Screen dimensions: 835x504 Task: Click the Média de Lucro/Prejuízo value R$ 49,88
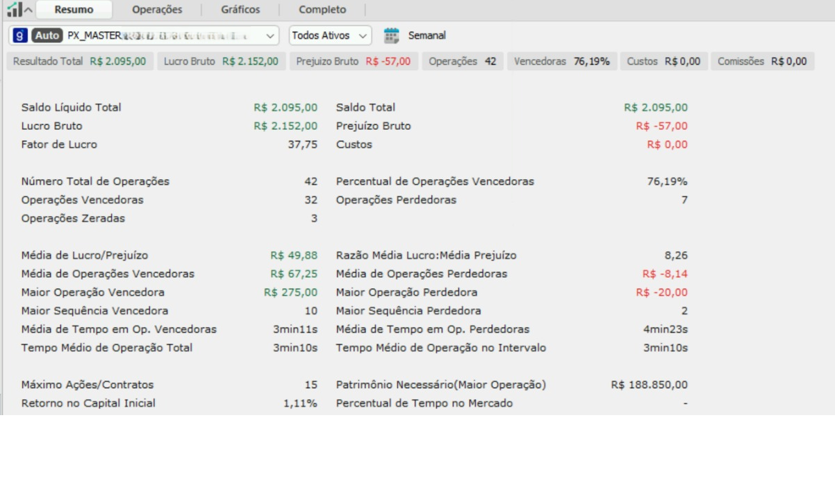pos(294,255)
